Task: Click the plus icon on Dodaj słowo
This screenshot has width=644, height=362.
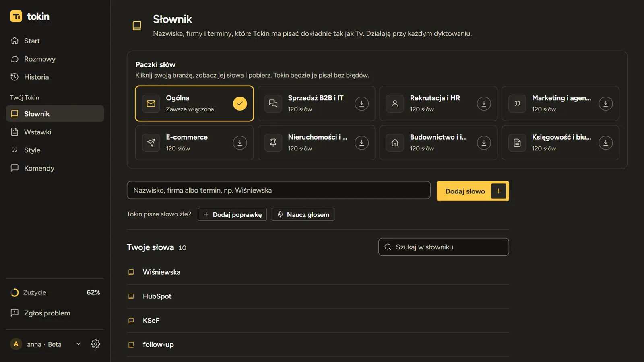Action: (498, 191)
